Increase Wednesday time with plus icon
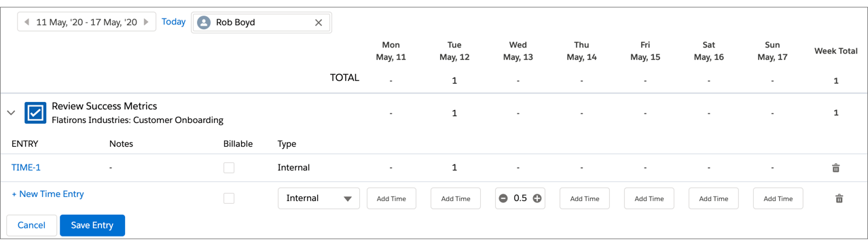This screenshot has width=868, height=246. coord(537,198)
